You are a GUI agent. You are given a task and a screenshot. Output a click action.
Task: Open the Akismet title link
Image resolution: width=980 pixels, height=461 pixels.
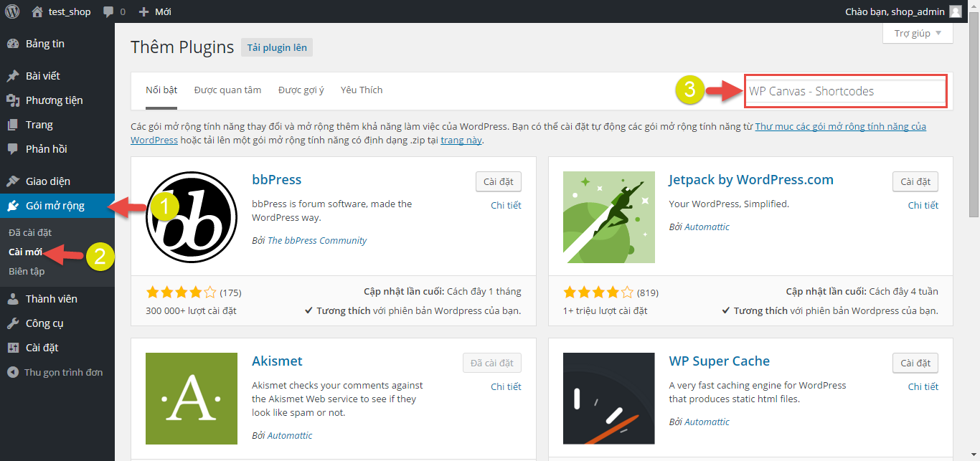(x=277, y=361)
